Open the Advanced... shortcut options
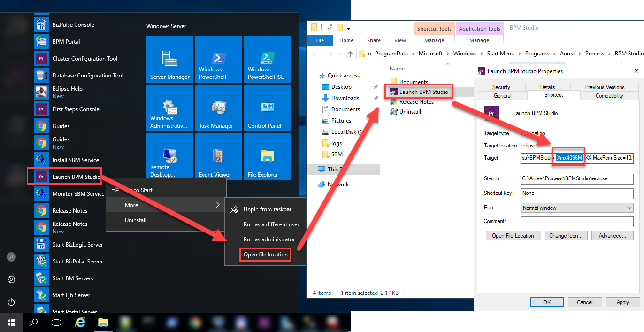This screenshot has width=644, height=332. click(x=613, y=236)
